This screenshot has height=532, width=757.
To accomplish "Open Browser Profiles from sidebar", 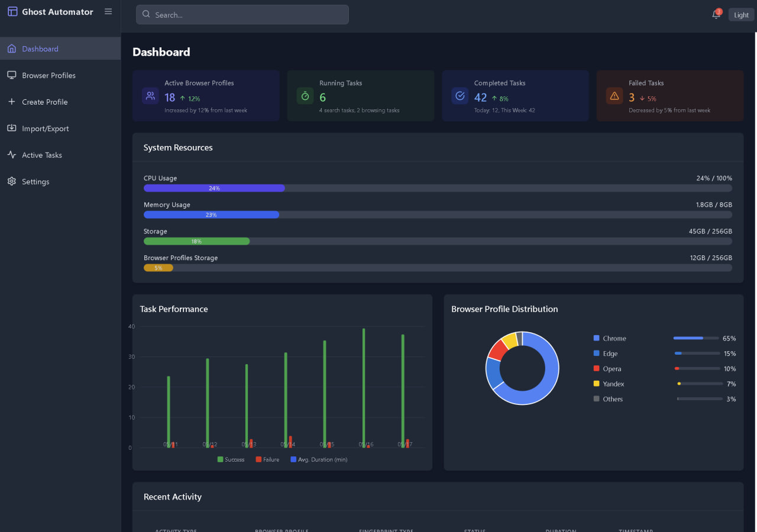I will (x=48, y=76).
